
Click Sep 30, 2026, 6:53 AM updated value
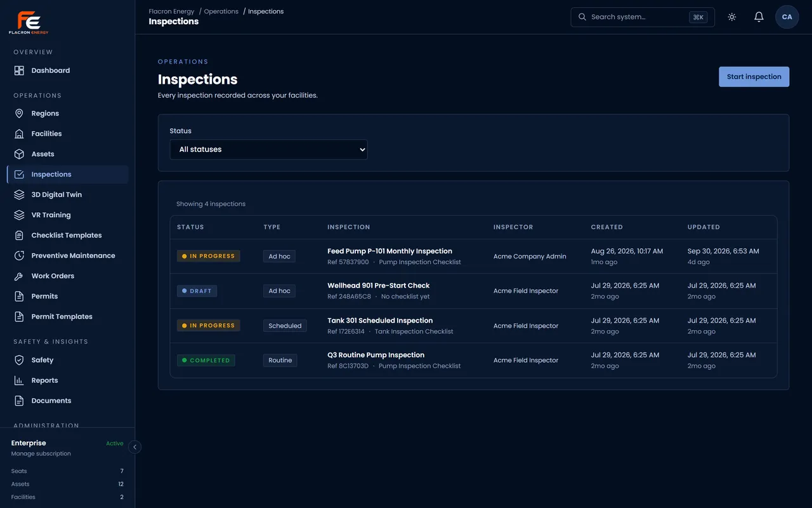pyautogui.click(x=723, y=251)
